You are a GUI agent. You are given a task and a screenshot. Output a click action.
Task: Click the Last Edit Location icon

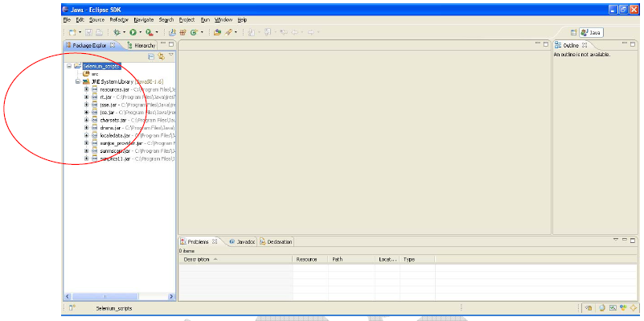pyautogui.click(x=285, y=32)
